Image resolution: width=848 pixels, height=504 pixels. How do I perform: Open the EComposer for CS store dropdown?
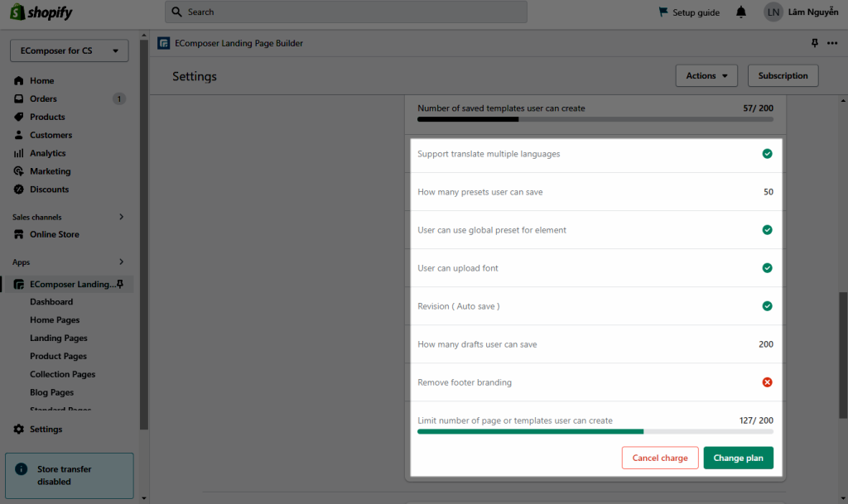[70, 50]
